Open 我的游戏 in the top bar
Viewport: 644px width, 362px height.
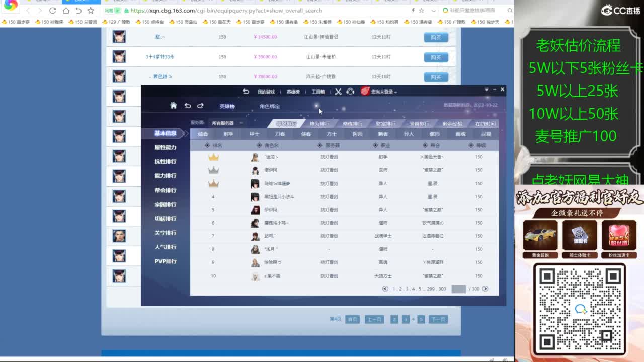click(266, 92)
